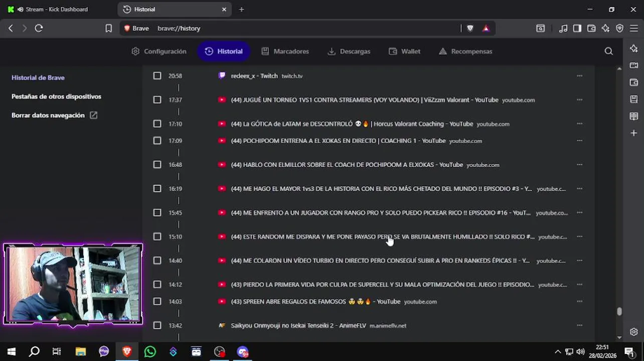Select the 16:48 ELMILLOR entry checkbox

tap(157, 164)
